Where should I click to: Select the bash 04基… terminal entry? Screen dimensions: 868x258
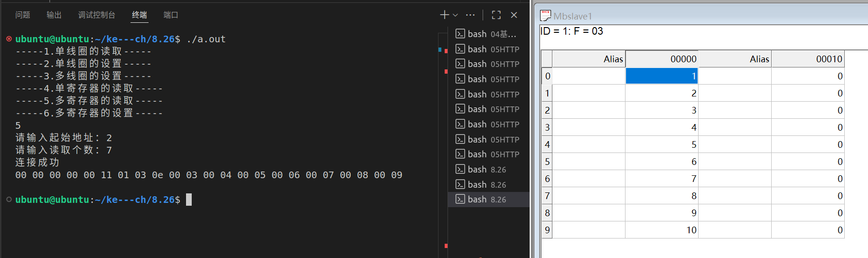click(489, 34)
